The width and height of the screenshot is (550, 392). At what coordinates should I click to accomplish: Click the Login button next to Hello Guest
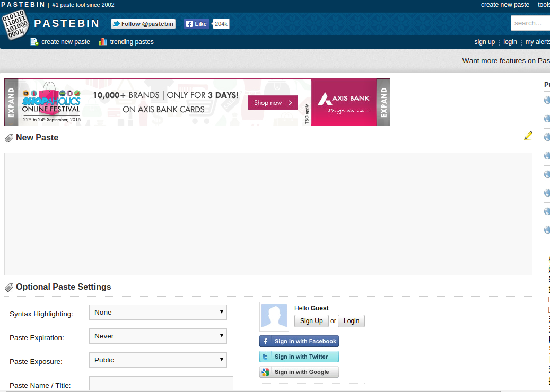point(351,321)
